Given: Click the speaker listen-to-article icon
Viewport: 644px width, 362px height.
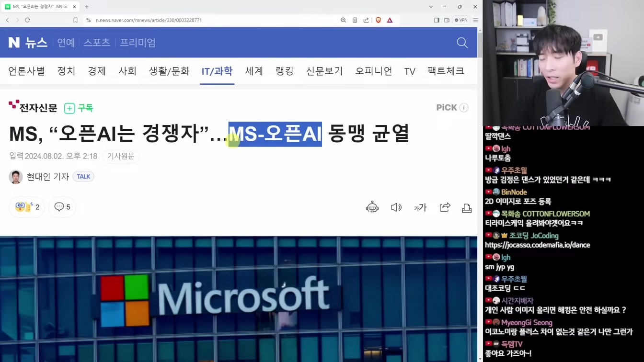Looking at the screenshot, I should [x=396, y=207].
